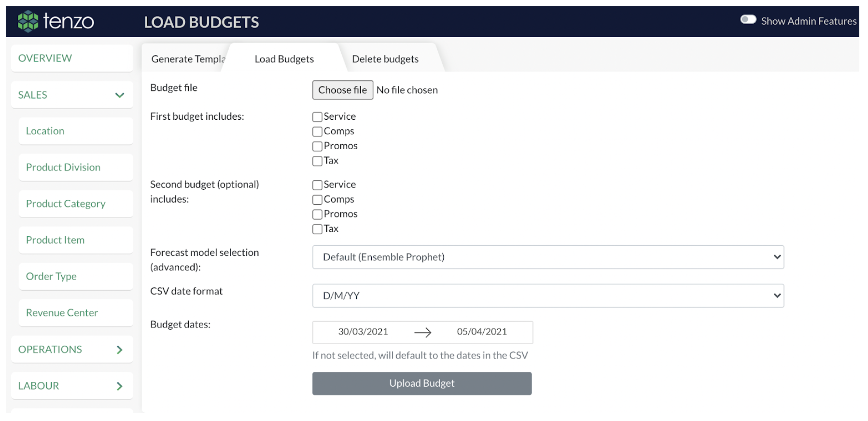Click the arrow between the budget dates
The image size is (868, 421).
pyautogui.click(x=422, y=332)
